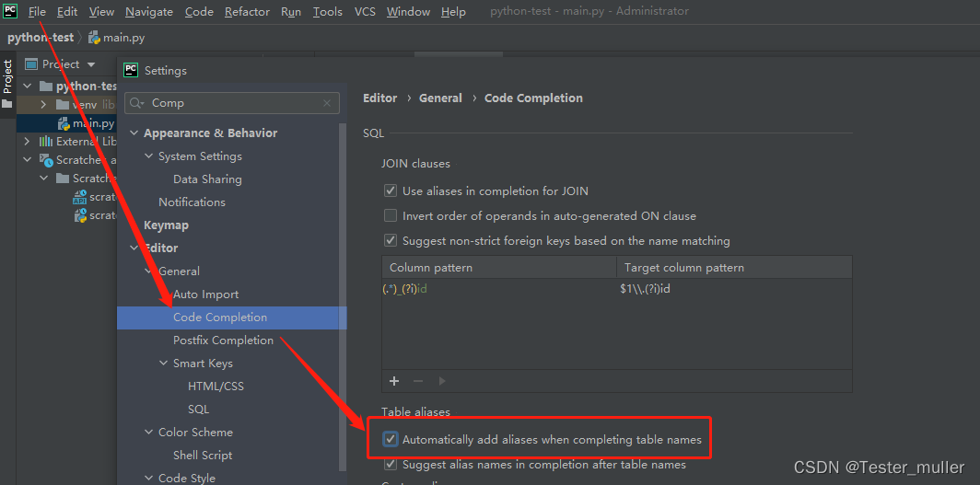Select SQL under Smart Keys

(199, 410)
